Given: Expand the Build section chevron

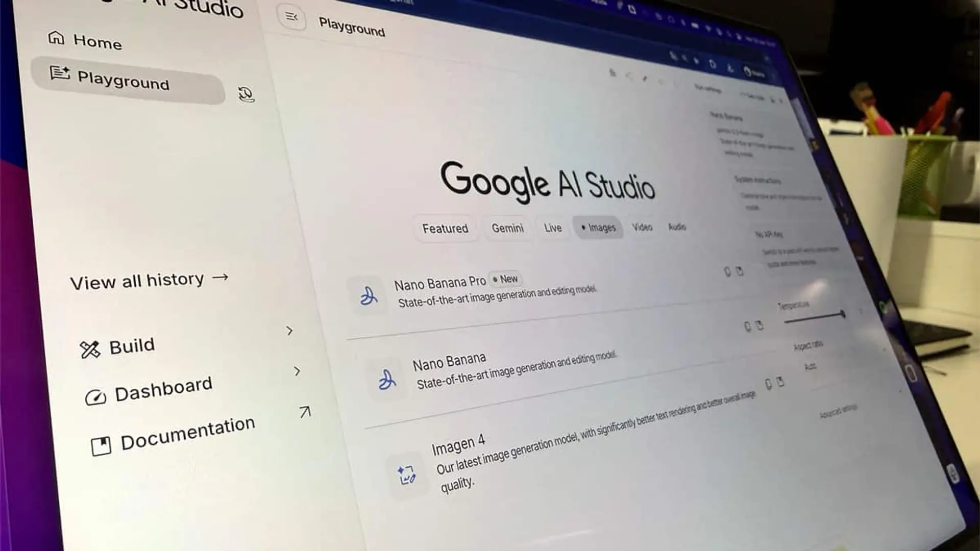Looking at the screenshot, I should tap(289, 331).
